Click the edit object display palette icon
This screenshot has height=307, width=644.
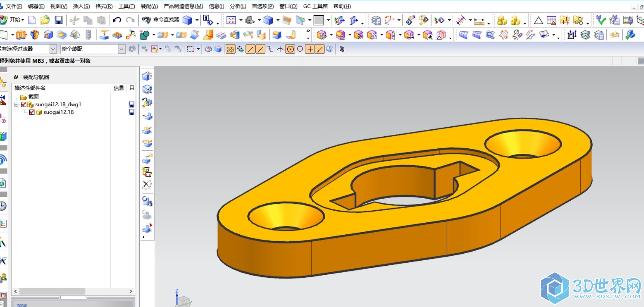click(423, 20)
